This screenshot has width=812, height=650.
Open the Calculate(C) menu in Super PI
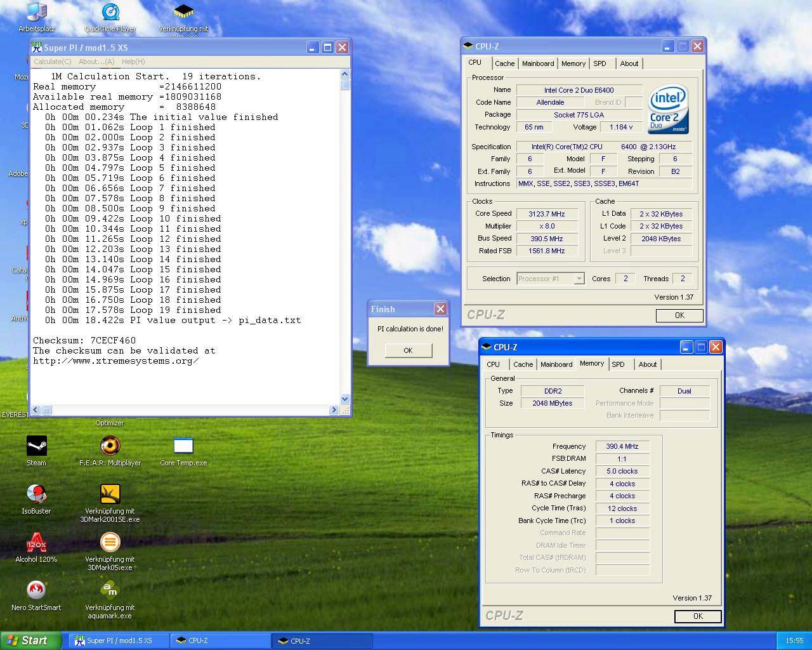click(x=52, y=62)
